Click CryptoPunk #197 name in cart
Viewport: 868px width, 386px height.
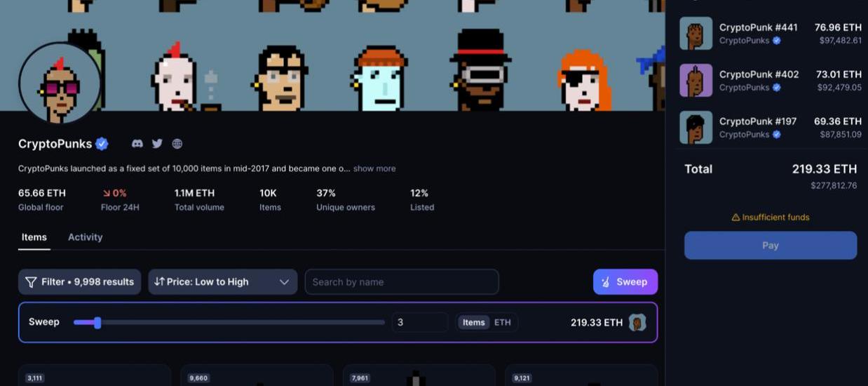758,121
